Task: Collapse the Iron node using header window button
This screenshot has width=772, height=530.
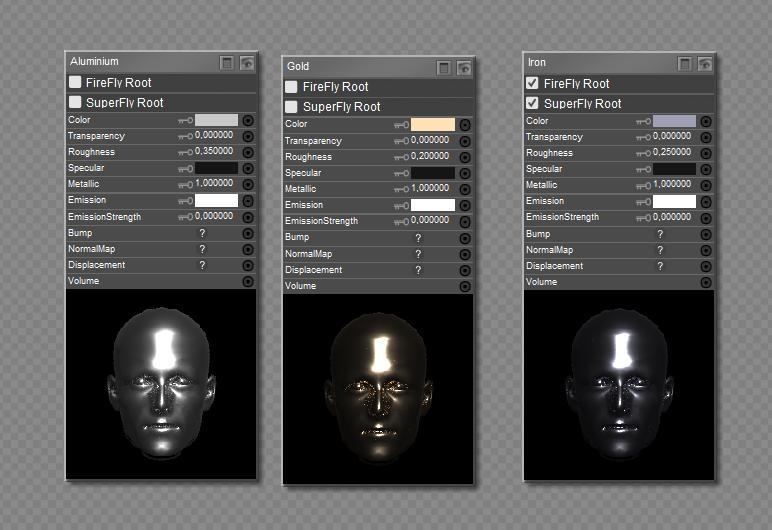Action: 685,63
